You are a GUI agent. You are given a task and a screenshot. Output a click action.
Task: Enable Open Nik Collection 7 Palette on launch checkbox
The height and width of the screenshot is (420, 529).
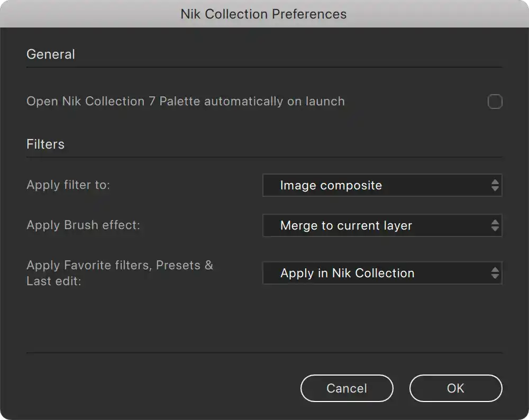tap(495, 102)
